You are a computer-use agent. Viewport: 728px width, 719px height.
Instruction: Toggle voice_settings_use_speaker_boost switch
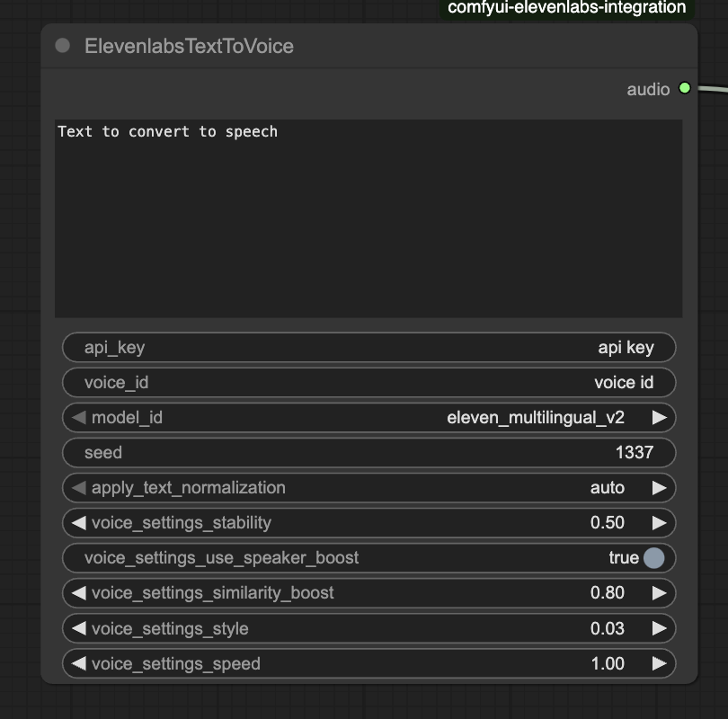coord(653,557)
